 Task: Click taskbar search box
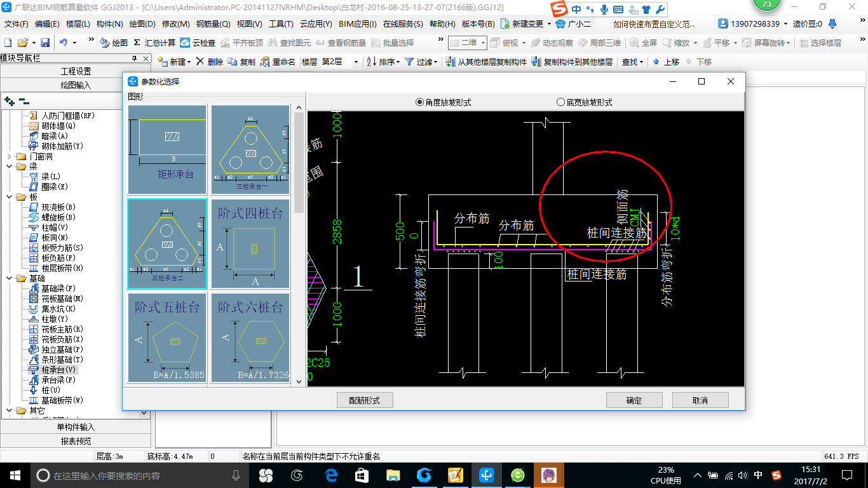click(x=140, y=475)
